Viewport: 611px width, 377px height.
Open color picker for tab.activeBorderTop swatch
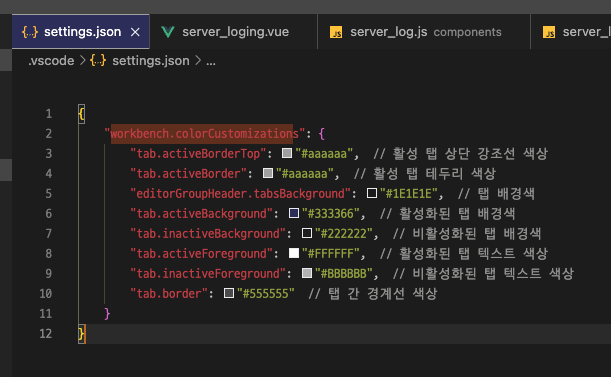[x=287, y=153]
